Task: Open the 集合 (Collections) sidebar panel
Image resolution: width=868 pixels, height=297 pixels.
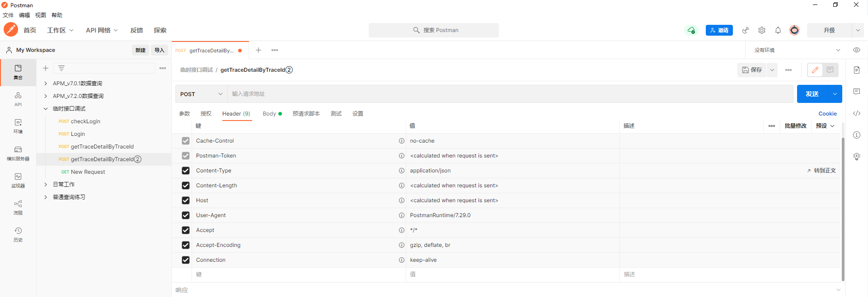Action: tap(18, 72)
